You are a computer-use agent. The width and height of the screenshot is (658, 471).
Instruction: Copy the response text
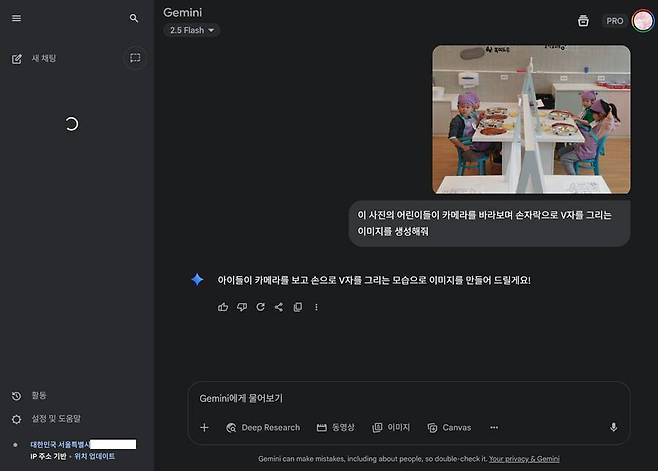click(298, 307)
